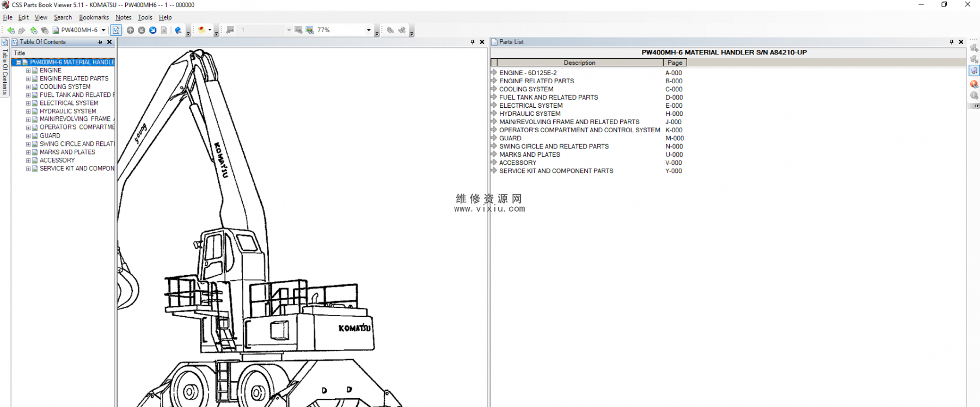980x407 pixels.
Task: Click the remove-from-cart icon in the sidebar
Action: 974,59
